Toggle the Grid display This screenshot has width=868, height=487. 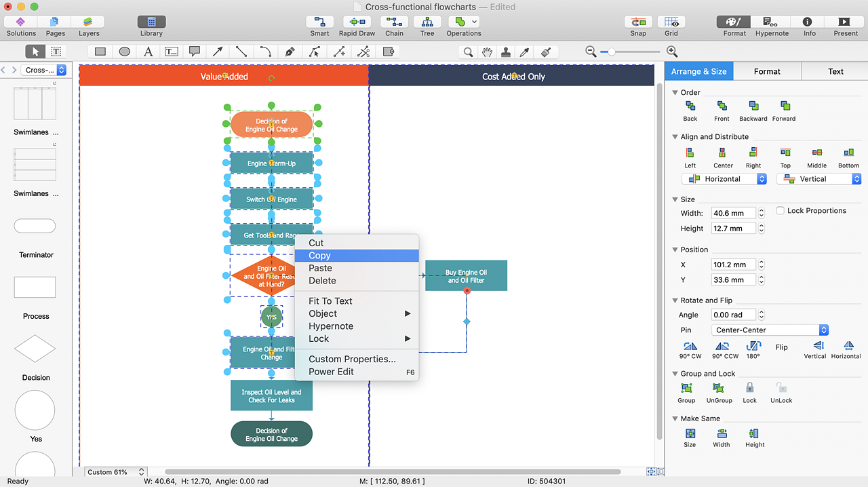[x=671, y=22]
